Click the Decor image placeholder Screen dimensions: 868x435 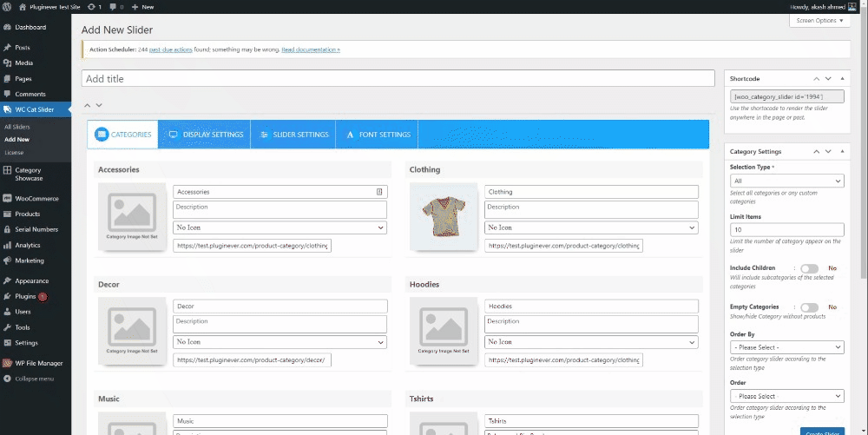(x=132, y=331)
